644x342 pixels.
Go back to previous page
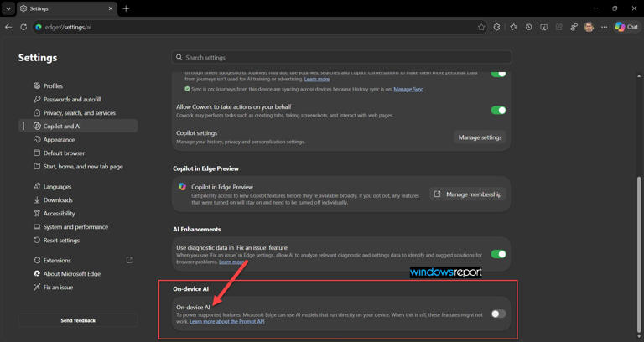(x=8, y=27)
